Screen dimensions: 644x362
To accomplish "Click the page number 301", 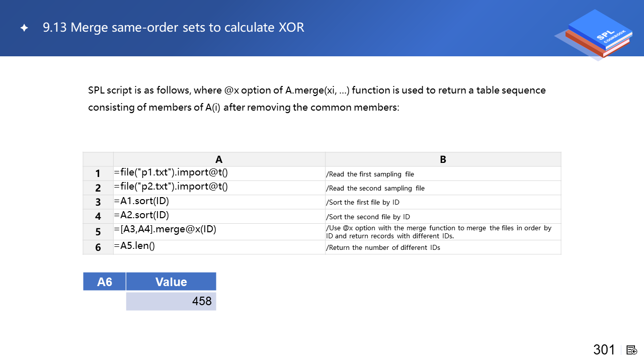I will (x=604, y=350).
